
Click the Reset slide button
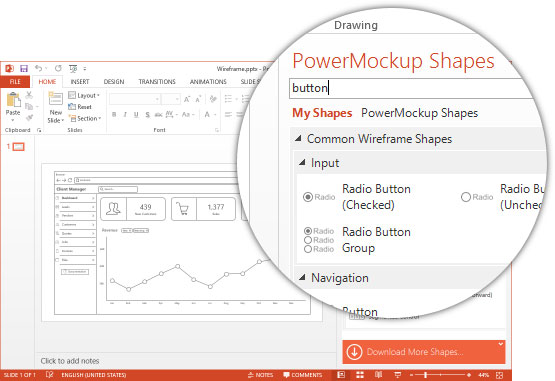tap(80, 107)
